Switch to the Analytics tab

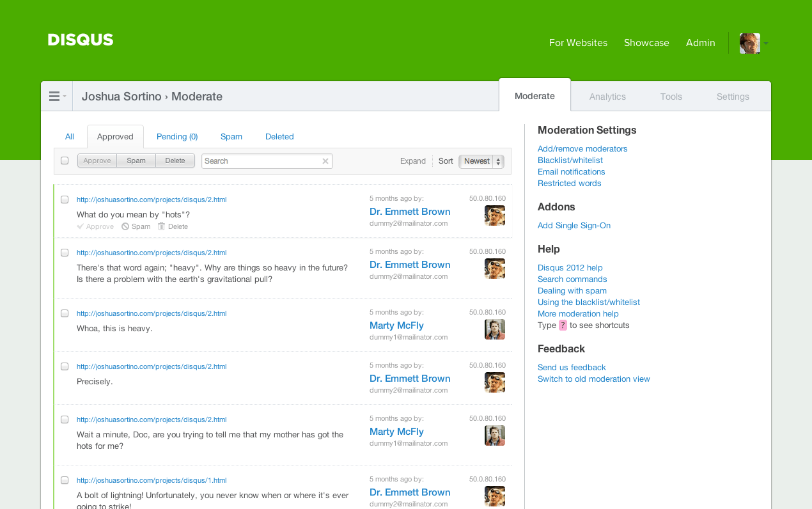(x=607, y=97)
